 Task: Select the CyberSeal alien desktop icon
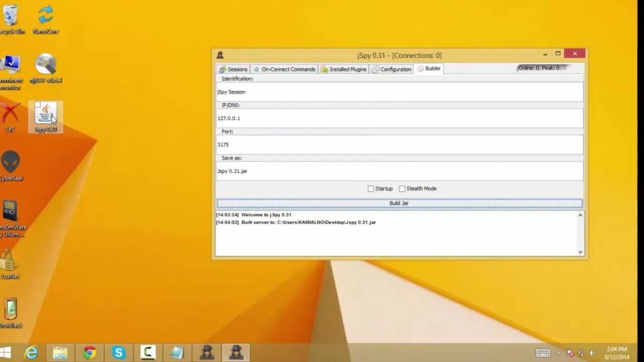coord(10,165)
